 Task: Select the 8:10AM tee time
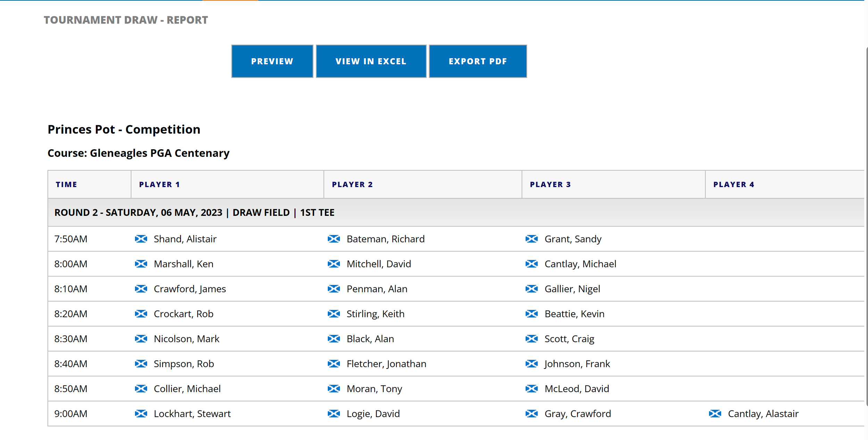coord(71,289)
